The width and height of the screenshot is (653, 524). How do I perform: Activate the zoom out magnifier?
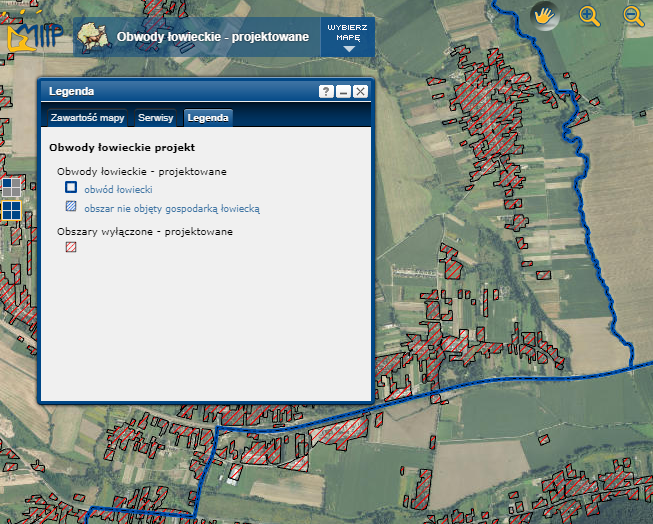[x=633, y=17]
